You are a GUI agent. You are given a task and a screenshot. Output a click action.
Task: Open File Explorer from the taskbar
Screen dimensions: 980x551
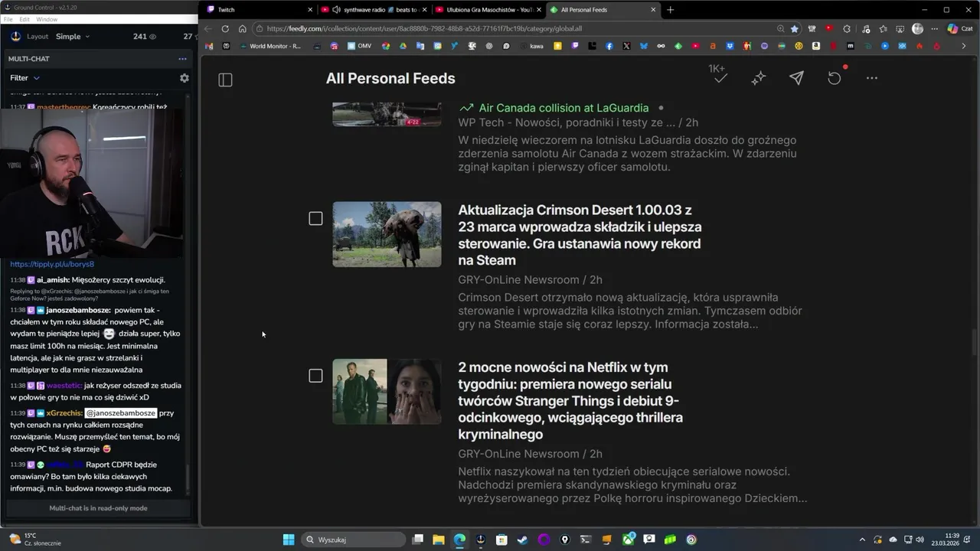point(439,540)
